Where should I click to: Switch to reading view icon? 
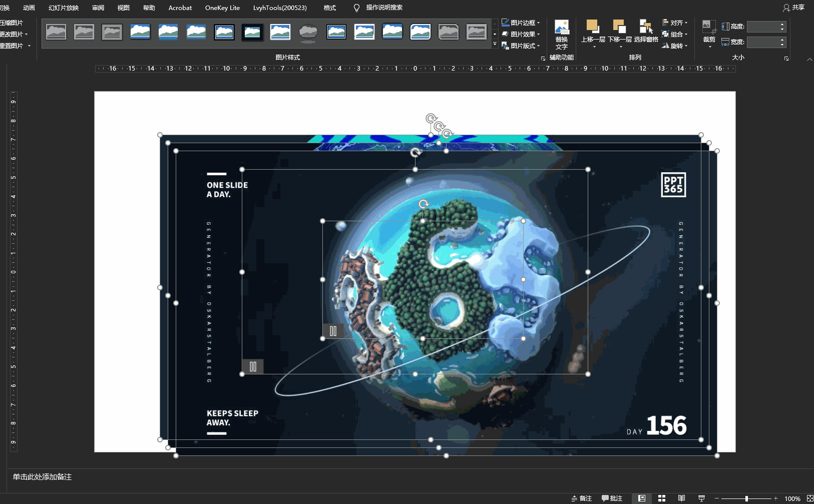(681, 498)
